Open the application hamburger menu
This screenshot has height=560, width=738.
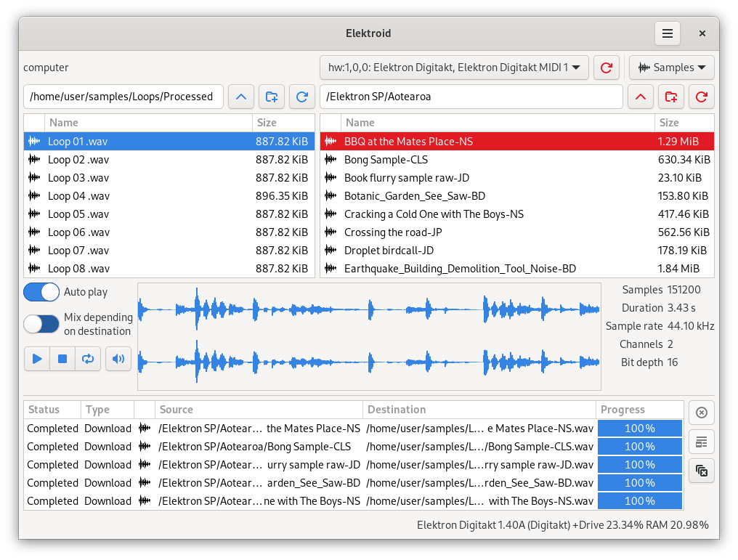point(667,33)
